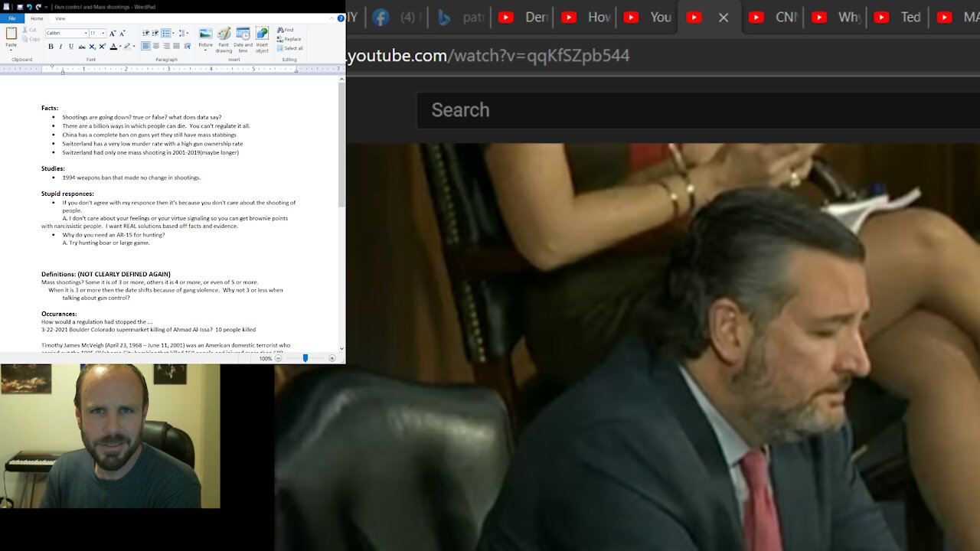The height and width of the screenshot is (551, 980).
Task: Click the WordPad app icon in the title bar
Action: pyautogui.click(x=6, y=7)
